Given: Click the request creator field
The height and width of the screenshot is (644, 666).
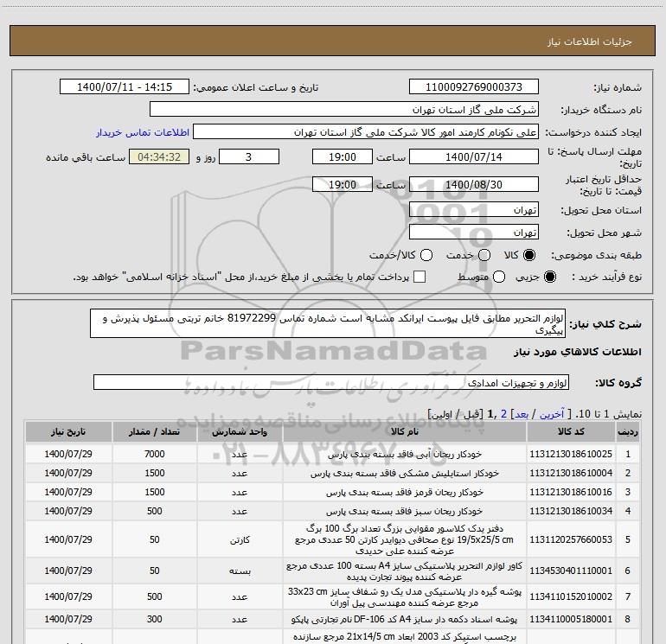Looking at the screenshot, I should (366, 131).
